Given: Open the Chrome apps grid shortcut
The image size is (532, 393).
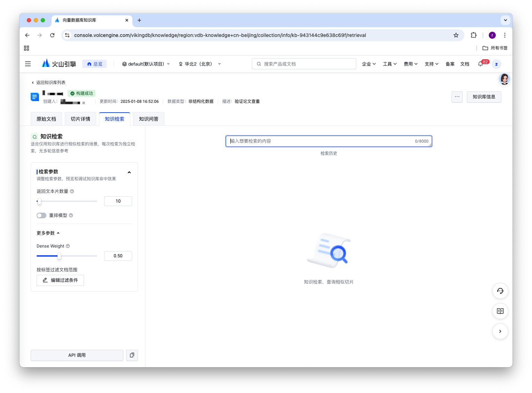Looking at the screenshot, I should click(x=26, y=48).
